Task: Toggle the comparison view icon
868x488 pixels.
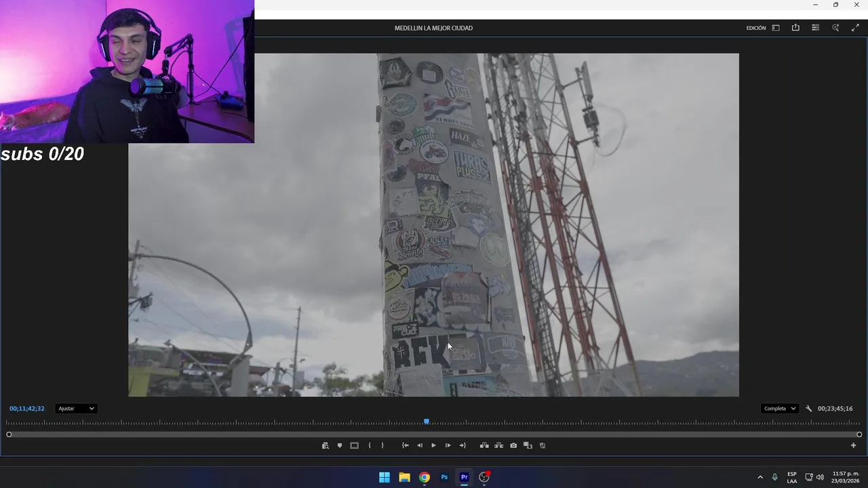Action: point(528,445)
